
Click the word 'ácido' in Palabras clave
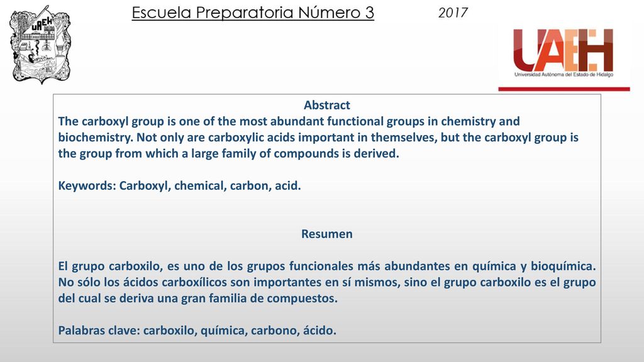pyautogui.click(x=319, y=331)
